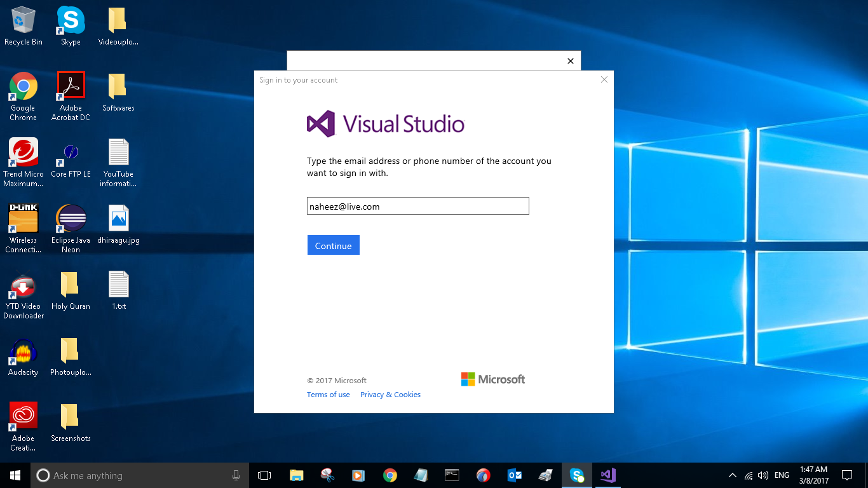Viewport: 868px width, 488px height.
Task: Launch Visual Studio from the taskbar
Action: click(607, 475)
